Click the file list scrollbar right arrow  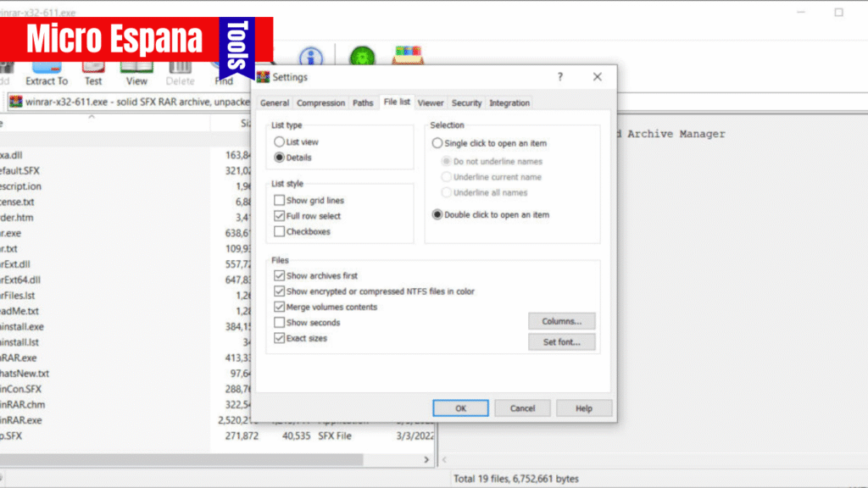tap(426, 459)
